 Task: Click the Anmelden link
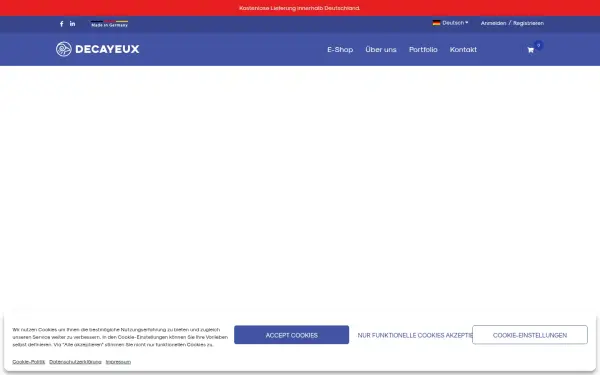pyautogui.click(x=493, y=23)
